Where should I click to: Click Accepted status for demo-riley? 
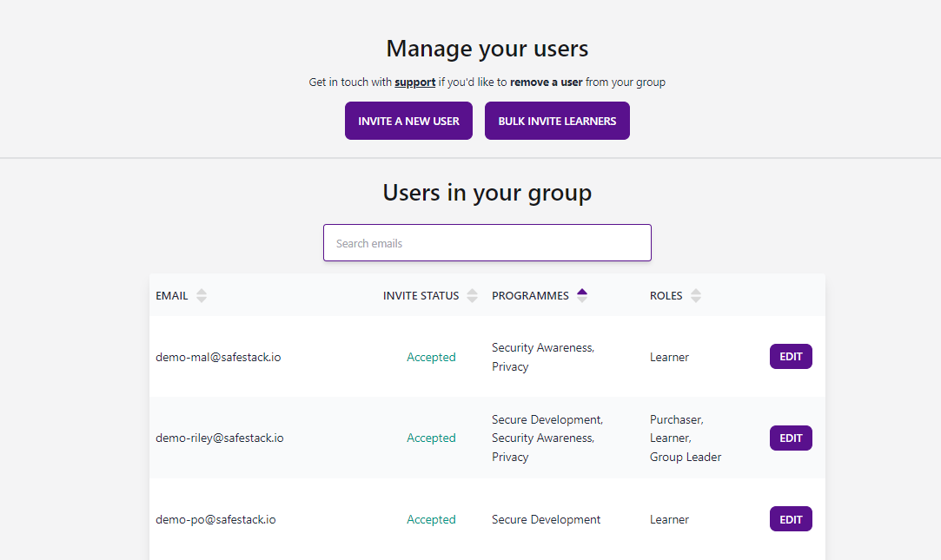431,438
